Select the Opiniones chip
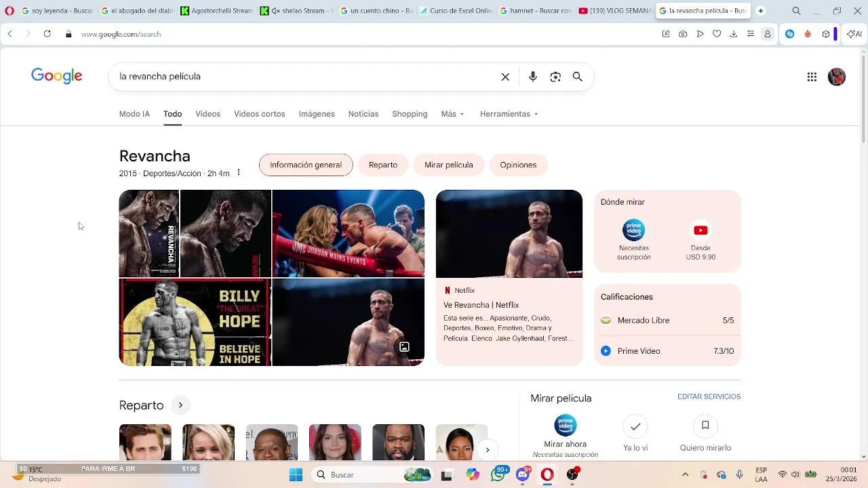 click(x=518, y=165)
